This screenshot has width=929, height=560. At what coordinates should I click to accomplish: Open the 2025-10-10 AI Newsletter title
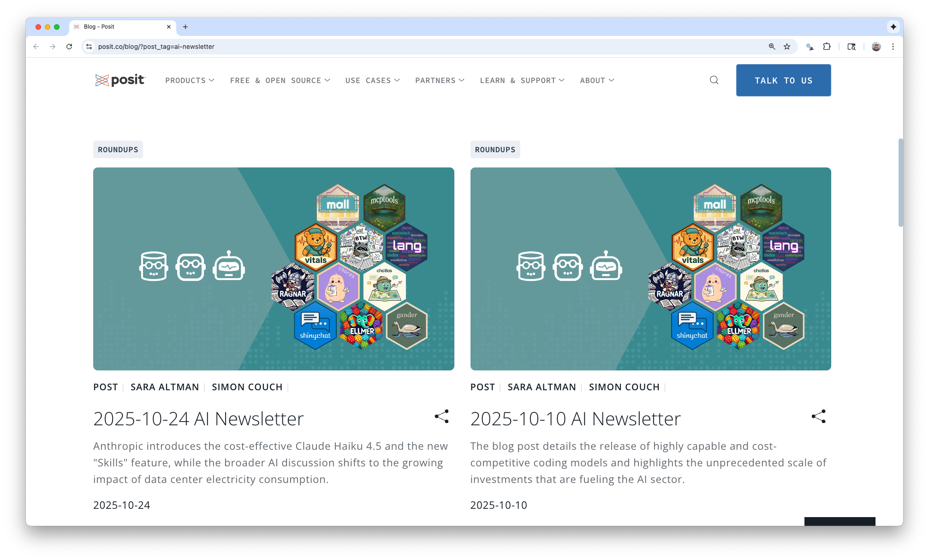tap(575, 419)
